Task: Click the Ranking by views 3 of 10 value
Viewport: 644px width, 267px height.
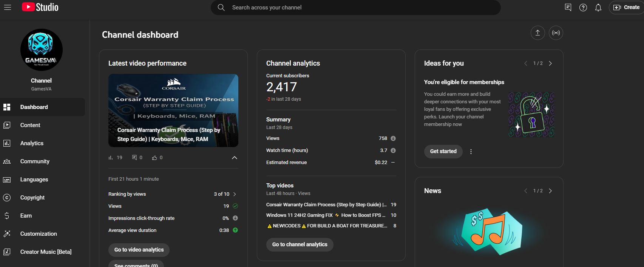Action: click(222, 194)
